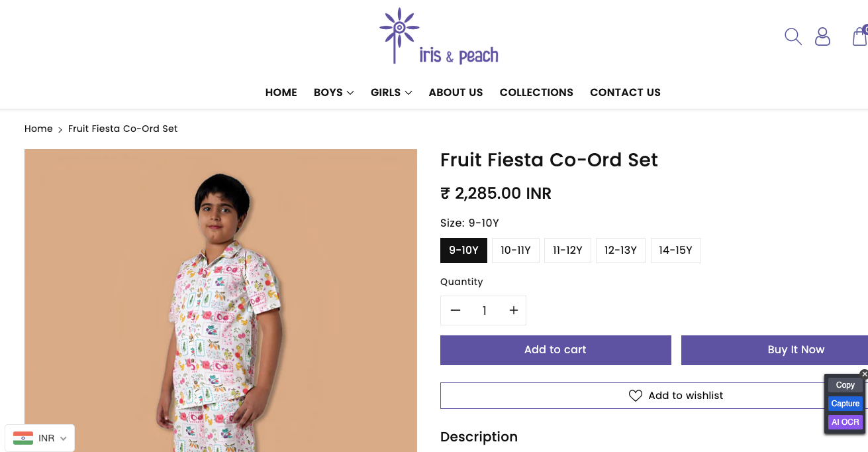Select size 11-12Y
Viewport: 868px width, 452px height.
coord(567,251)
